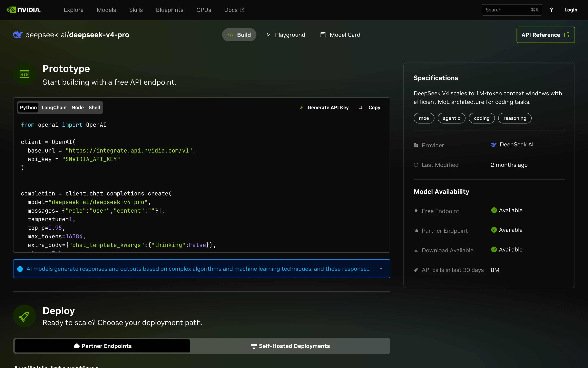This screenshot has width=588, height=368.
Task: Click the Download Available arrow icon
Action: [416, 250]
